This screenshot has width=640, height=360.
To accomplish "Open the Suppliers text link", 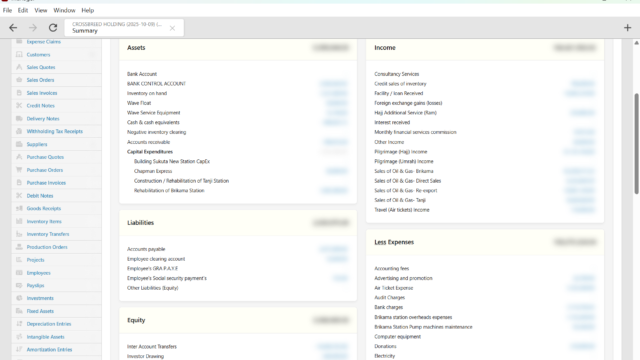I will (37, 144).
